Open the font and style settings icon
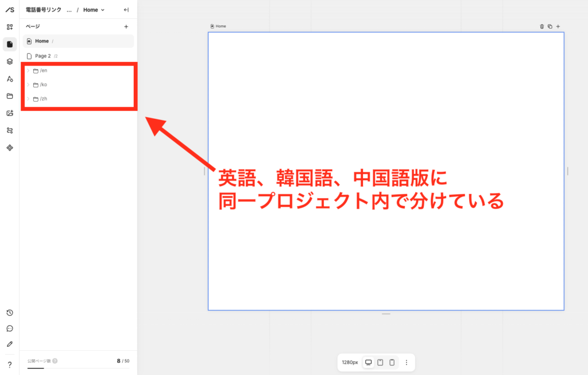Viewport: 588px width, 375px height. click(10, 79)
